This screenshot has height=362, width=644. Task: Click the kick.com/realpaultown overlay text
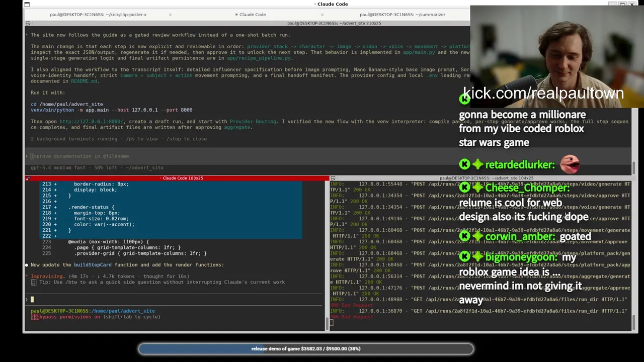click(543, 93)
